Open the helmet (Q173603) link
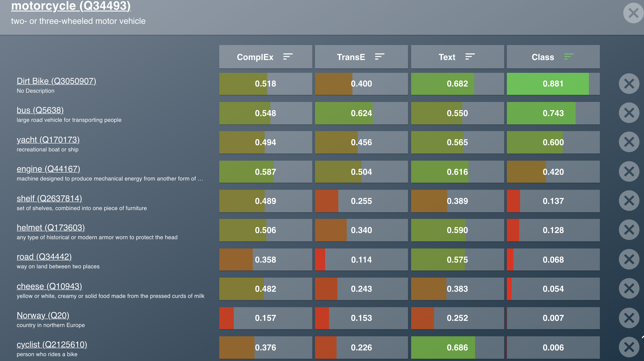 point(51,228)
